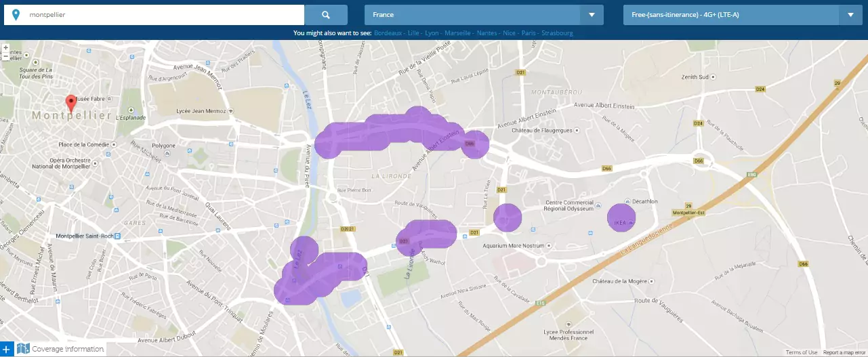Click the red Montpellier map marker
868x357 pixels.
coord(70,104)
